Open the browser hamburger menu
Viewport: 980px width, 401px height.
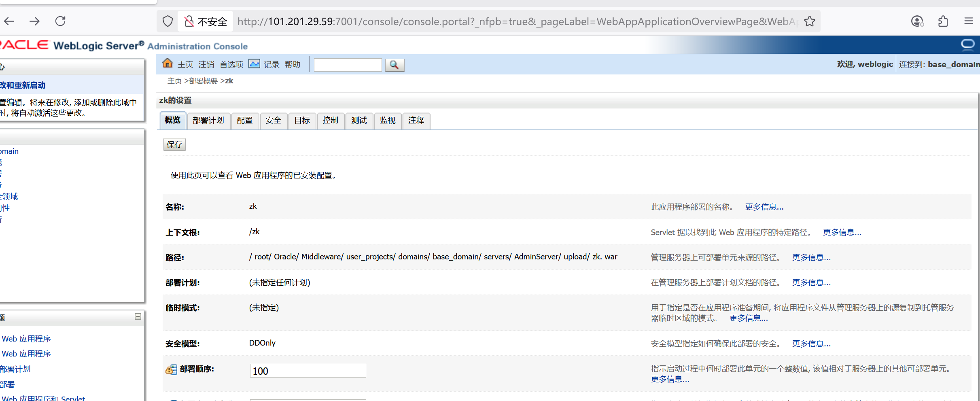click(969, 21)
